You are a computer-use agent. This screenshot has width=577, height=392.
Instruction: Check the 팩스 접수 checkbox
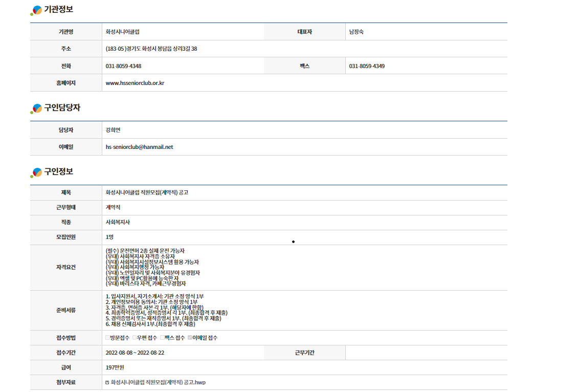click(x=162, y=338)
